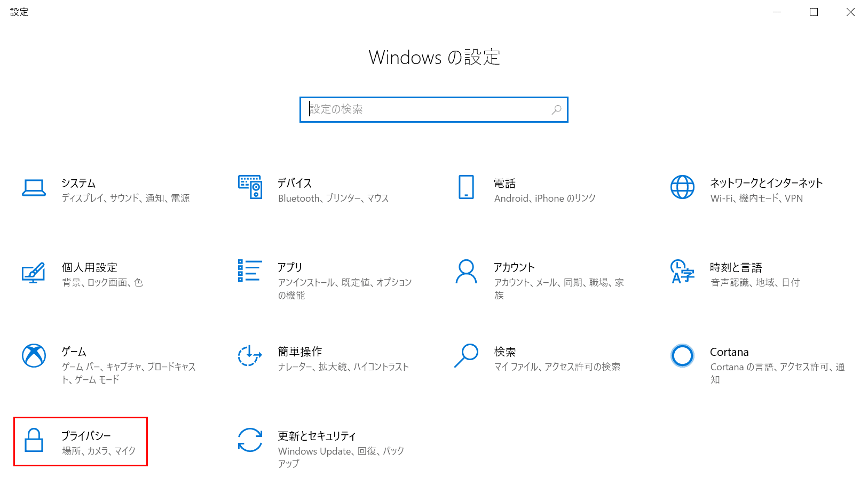868x493 pixels.
Task: Click the text ディスプレイ、サウンド、通知、電源
Action: [x=126, y=198]
